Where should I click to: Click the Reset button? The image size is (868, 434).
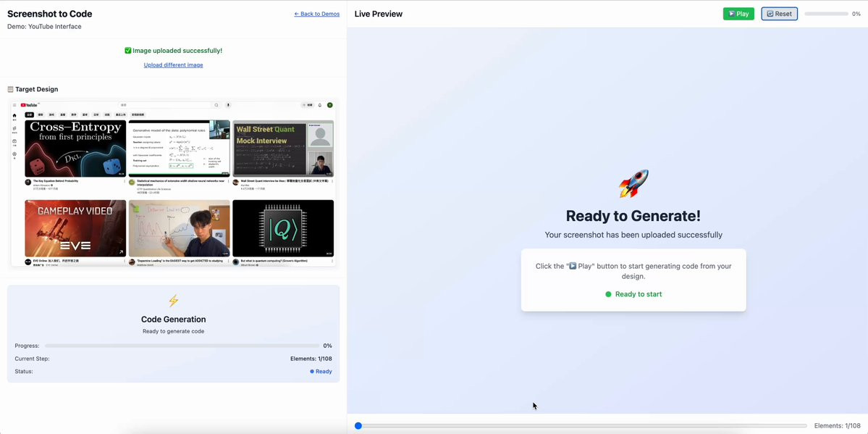[x=779, y=14]
